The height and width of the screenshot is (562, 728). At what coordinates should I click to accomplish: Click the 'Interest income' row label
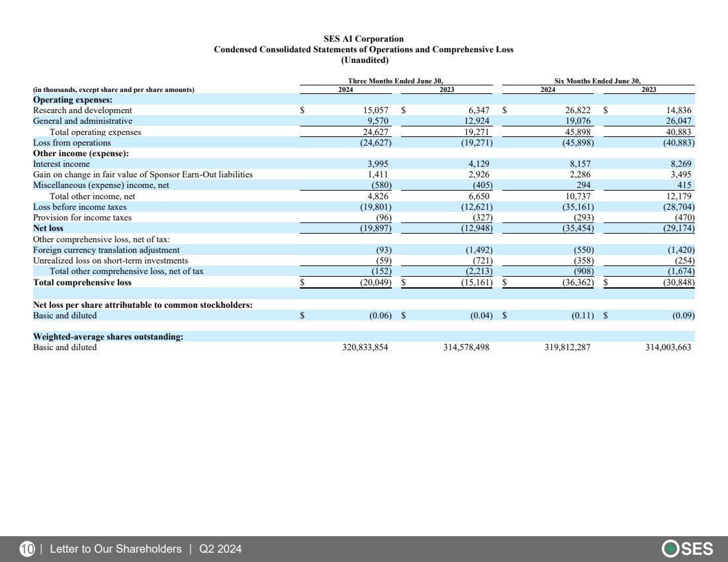coord(62,164)
